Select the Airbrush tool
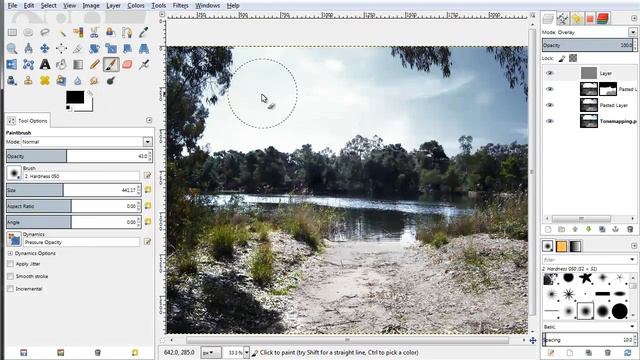 (144, 64)
